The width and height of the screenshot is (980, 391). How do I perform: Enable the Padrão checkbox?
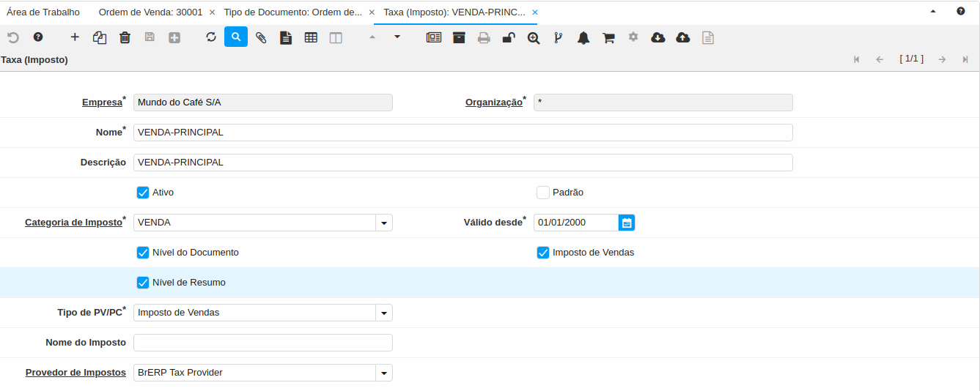(543, 193)
